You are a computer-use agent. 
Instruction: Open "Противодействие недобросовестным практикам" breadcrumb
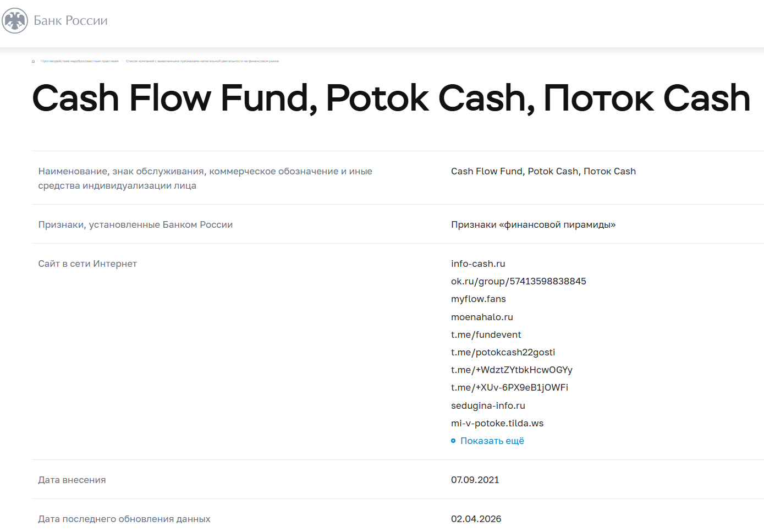coord(80,61)
